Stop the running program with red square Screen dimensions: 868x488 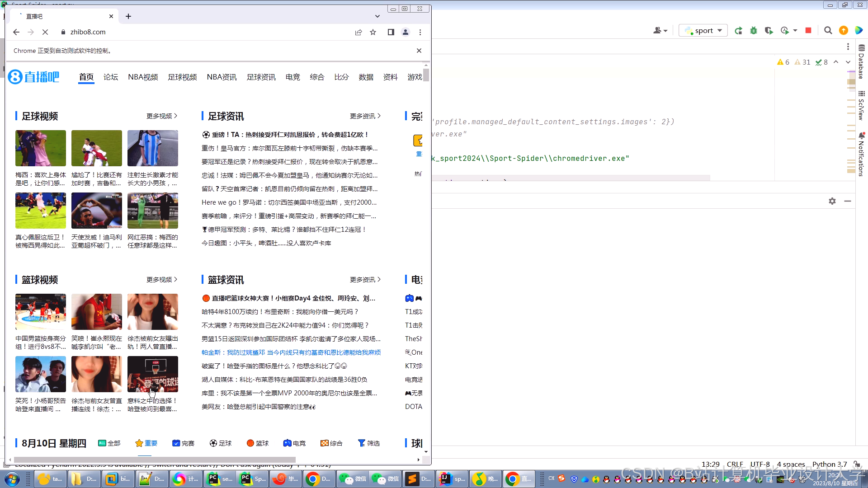tap(808, 30)
